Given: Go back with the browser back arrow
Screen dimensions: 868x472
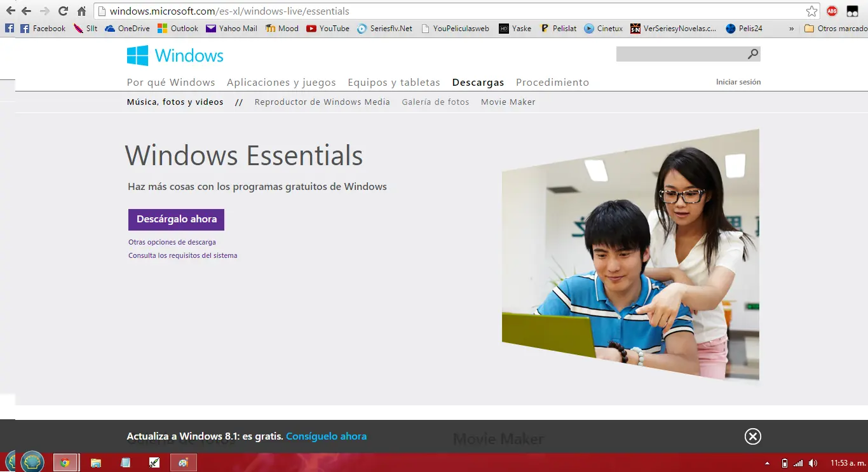Looking at the screenshot, I should pyautogui.click(x=26, y=11).
